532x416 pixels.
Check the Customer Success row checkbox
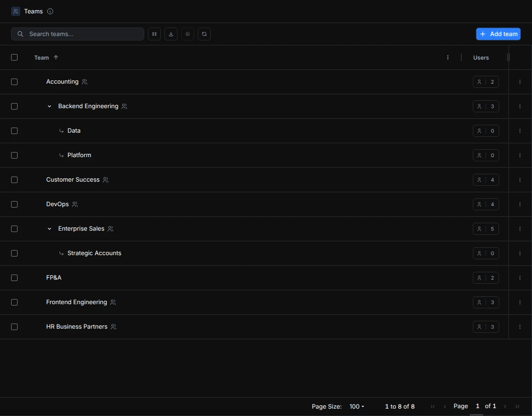tap(14, 180)
